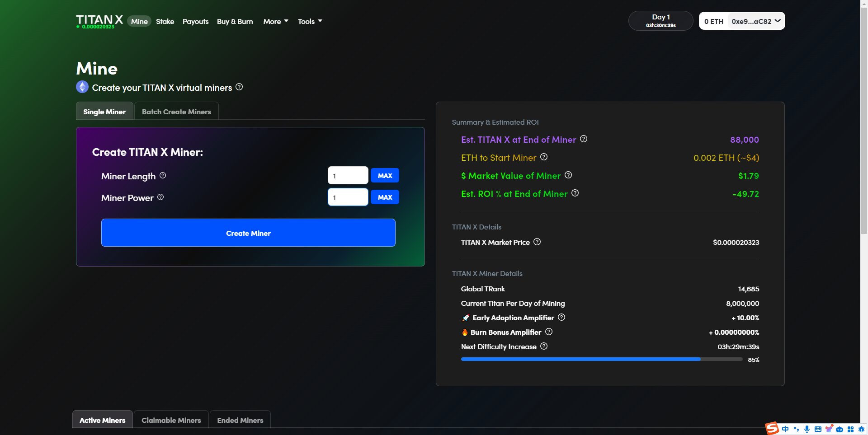Click the flame icon by Burn Bonus Amplifier

465,332
